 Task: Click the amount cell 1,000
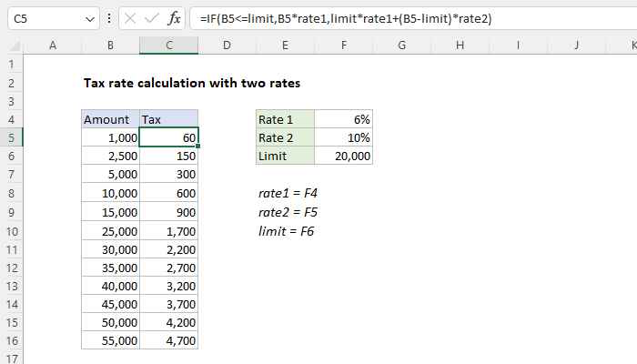point(110,137)
